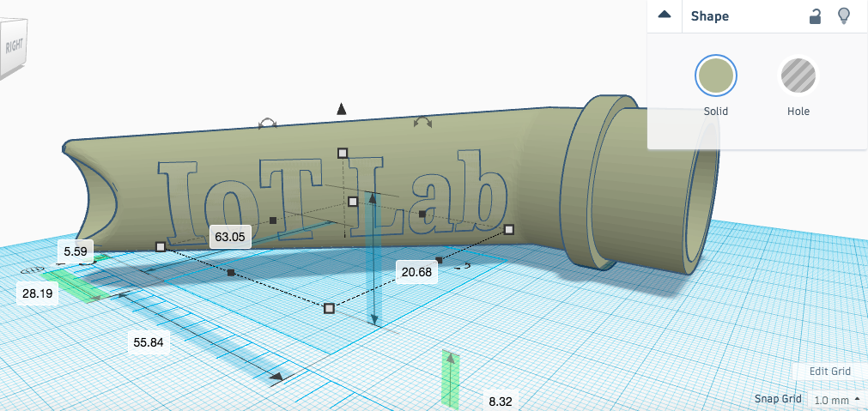The height and width of the screenshot is (411, 868).
Task: Click the Solid label text
Action: tap(716, 112)
